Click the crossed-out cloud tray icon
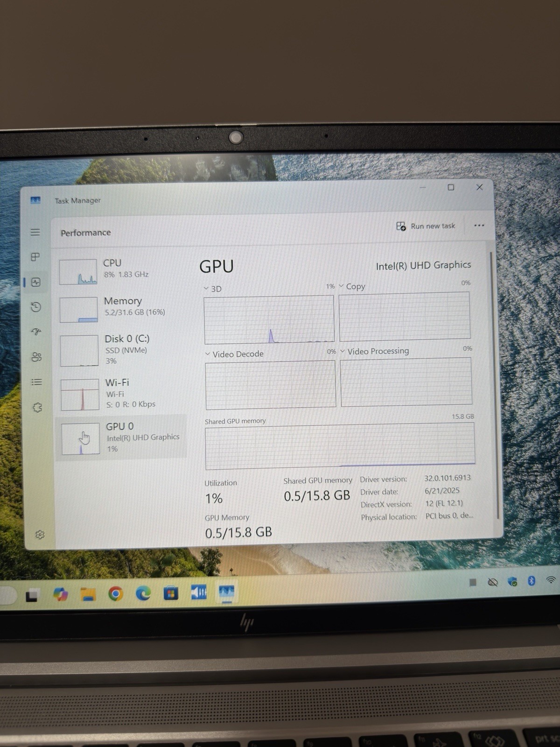The height and width of the screenshot is (747, 560). coord(493,582)
